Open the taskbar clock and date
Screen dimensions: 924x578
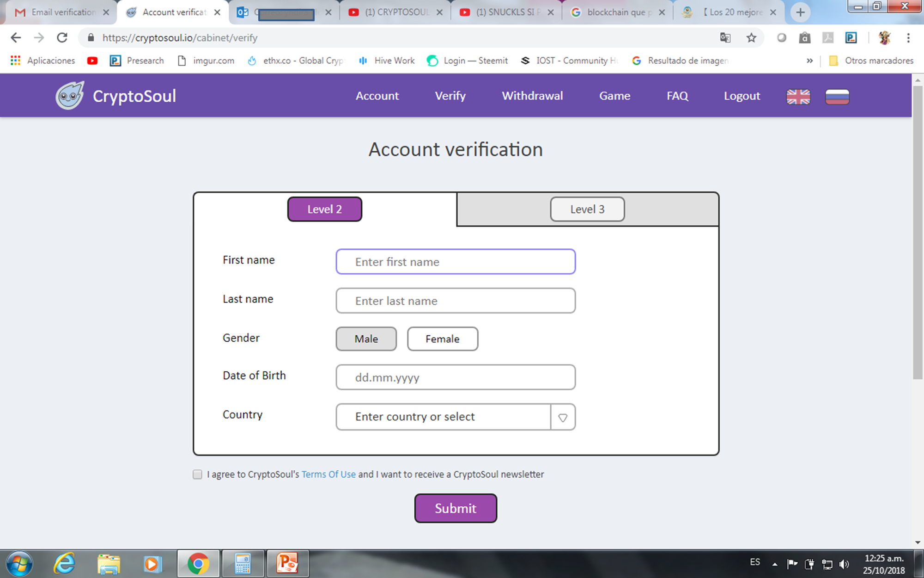[x=884, y=564]
